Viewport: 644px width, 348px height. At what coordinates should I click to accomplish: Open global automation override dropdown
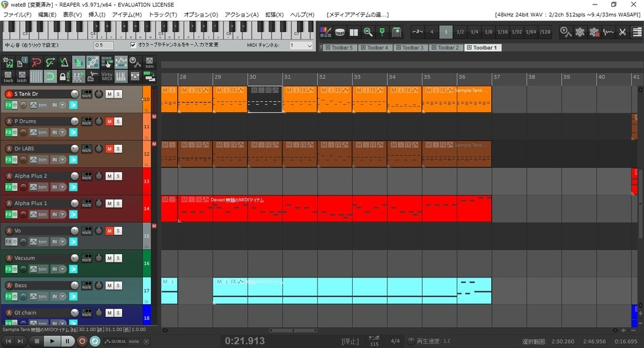(146, 342)
